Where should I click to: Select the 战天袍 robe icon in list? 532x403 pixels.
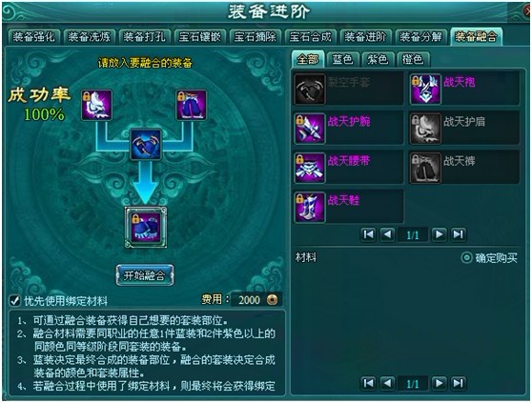tap(425, 90)
